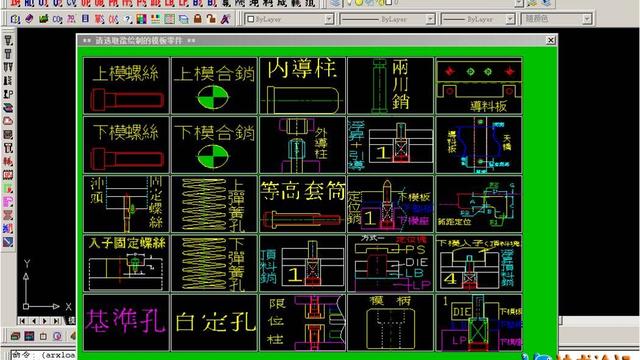This screenshot has width=640, height=360.
Task: Pick the 步距定位 pitch locating tile
Action: click(x=479, y=204)
